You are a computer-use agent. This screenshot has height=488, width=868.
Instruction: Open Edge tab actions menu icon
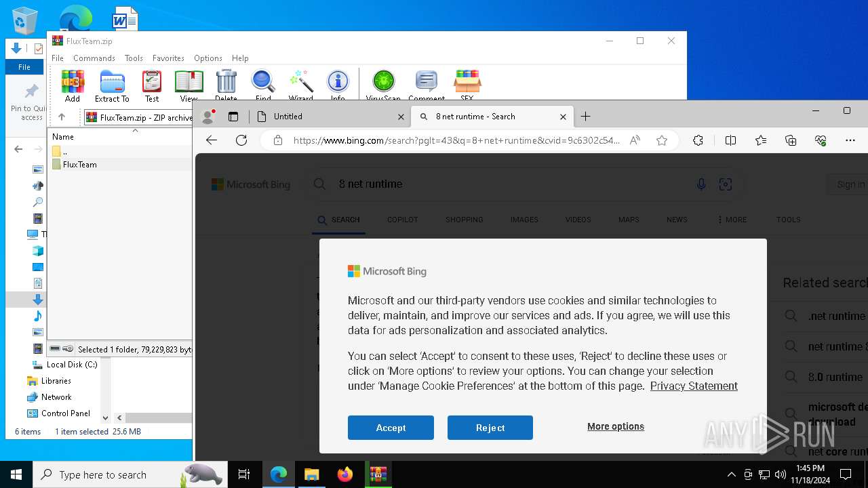[233, 117]
